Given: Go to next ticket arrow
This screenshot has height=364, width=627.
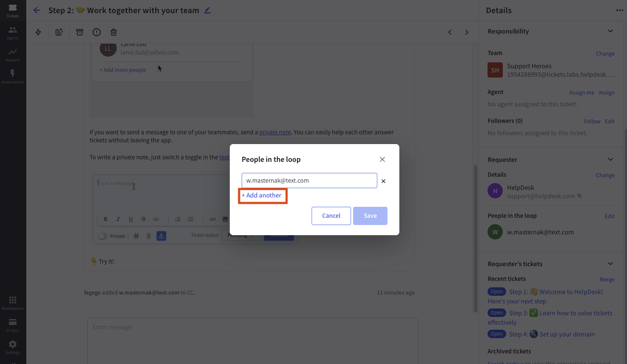Looking at the screenshot, I should 467,32.
